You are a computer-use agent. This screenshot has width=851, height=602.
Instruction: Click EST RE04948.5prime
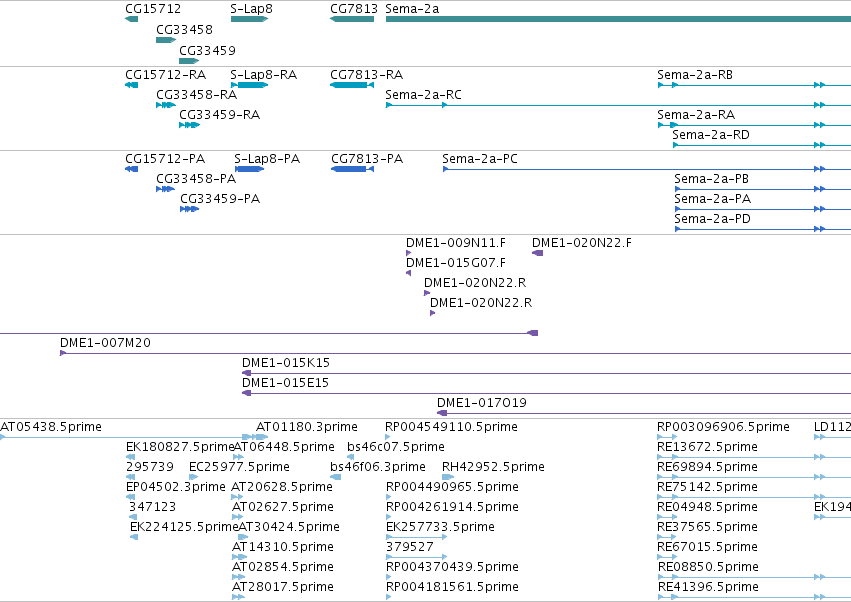pyautogui.click(x=707, y=507)
